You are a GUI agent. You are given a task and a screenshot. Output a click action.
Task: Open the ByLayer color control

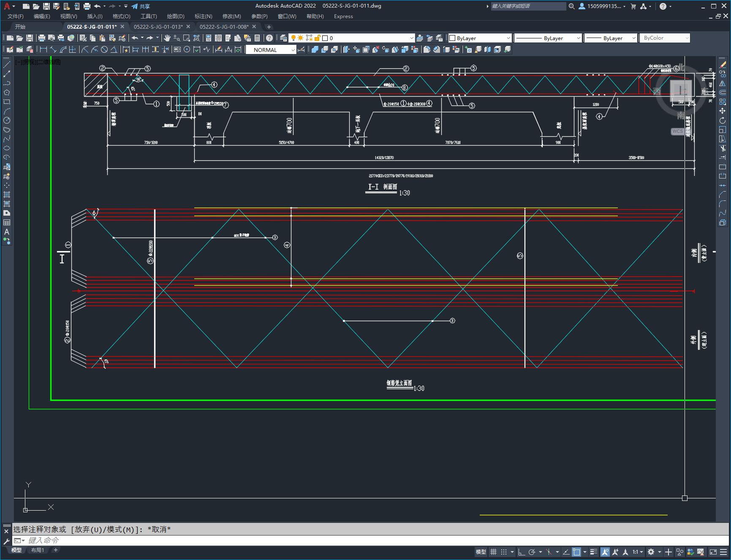(x=480, y=38)
